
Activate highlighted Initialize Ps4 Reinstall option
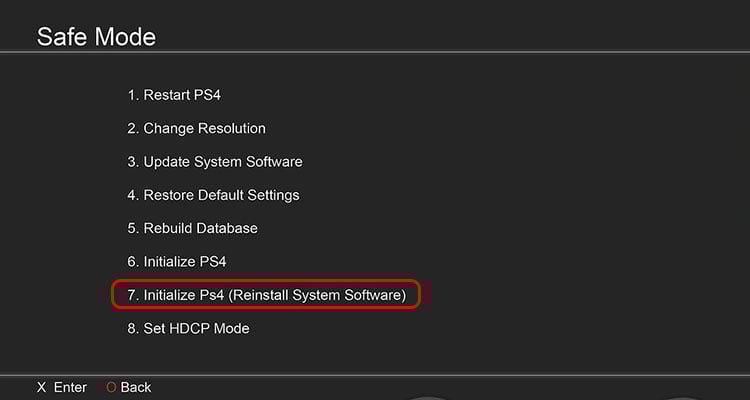266,295
